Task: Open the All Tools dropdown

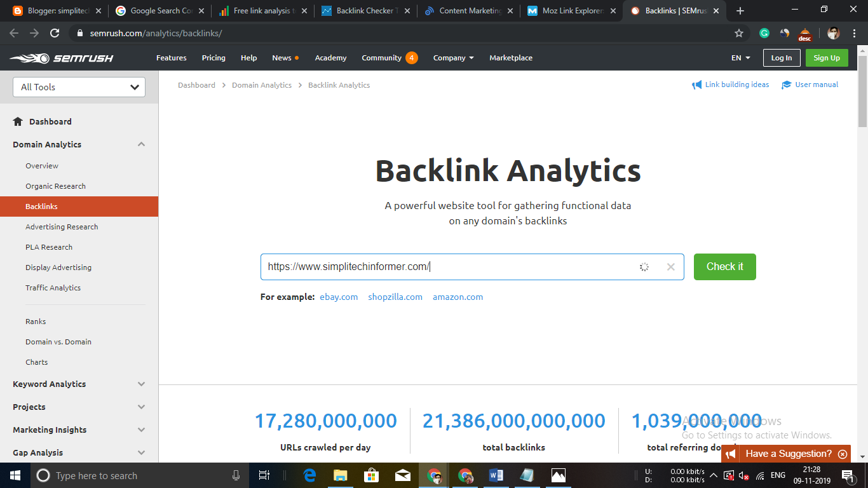Action: click(x=79, y=87)
